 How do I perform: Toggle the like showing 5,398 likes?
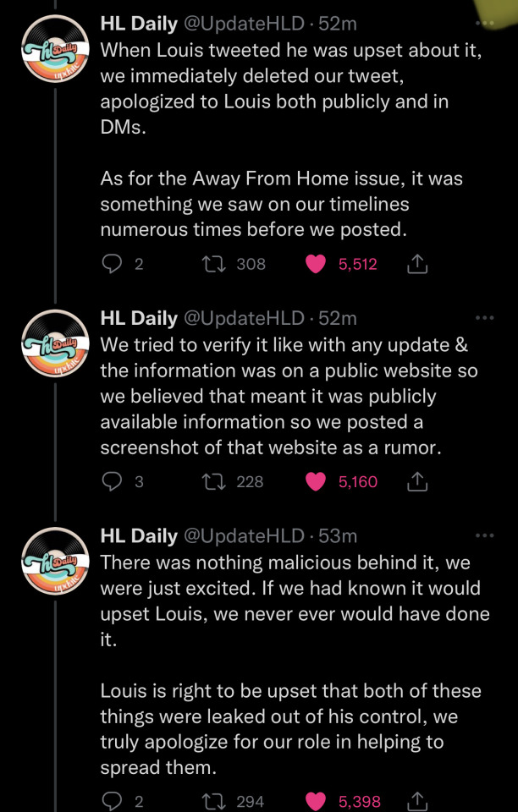[x=315, y=802]
